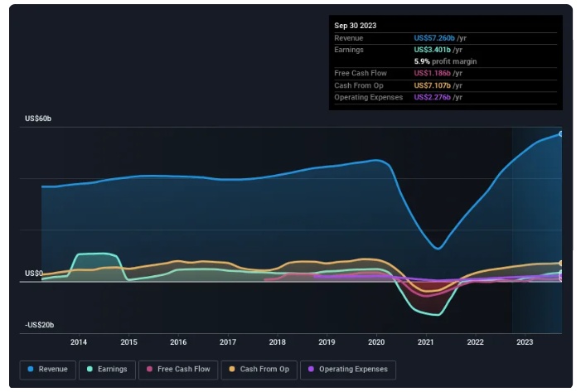Click the -US$20b y-axis label

click(38, 326)
